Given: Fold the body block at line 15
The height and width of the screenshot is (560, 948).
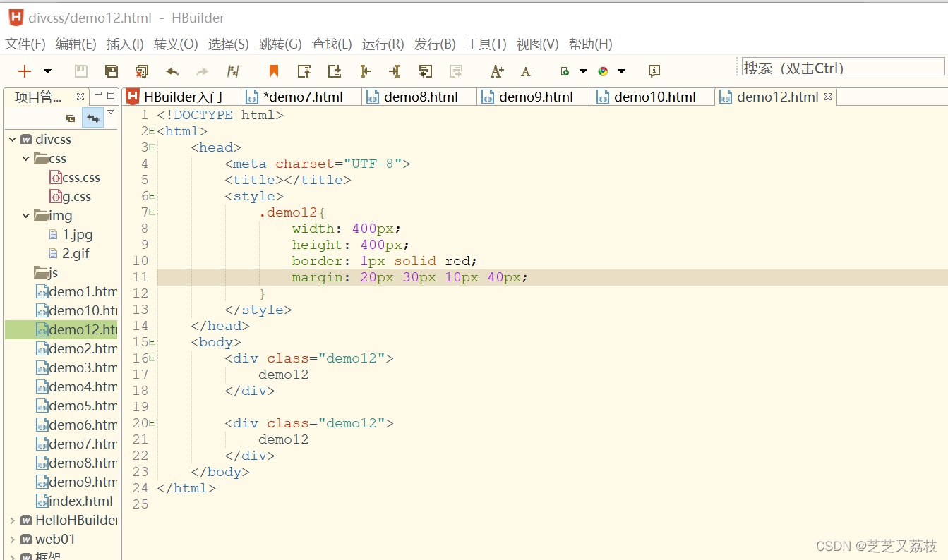Looking at the screenshot, I should pyautogui.click(x=152, y=342).
